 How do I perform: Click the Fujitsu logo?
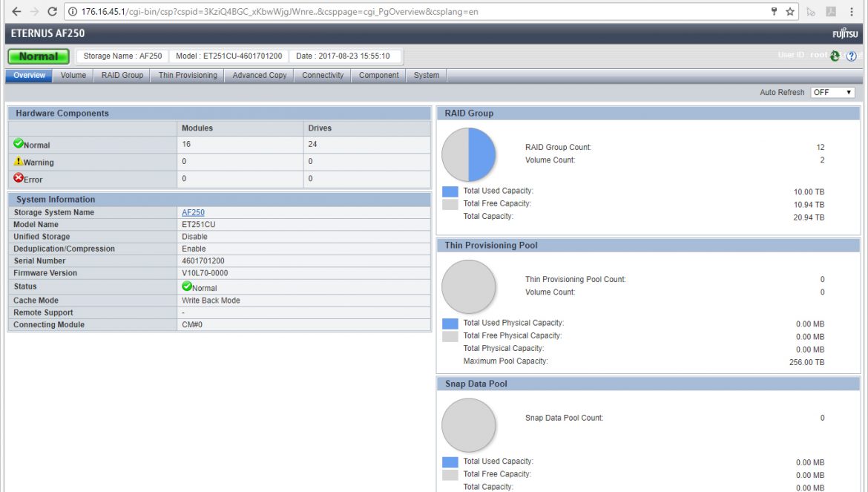(x=845, y=33)
